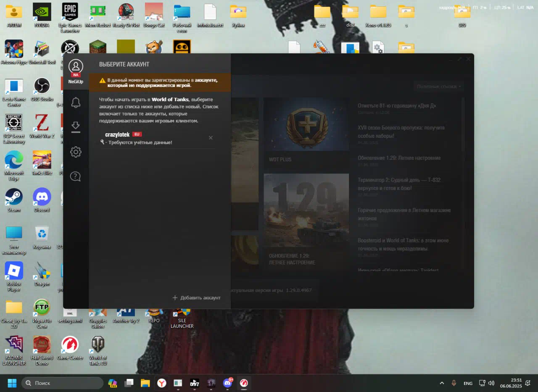This screenshot has width=538, height=392.
Task: Select the Рабочий стол folder shortcut
Action: coord(182,18)
